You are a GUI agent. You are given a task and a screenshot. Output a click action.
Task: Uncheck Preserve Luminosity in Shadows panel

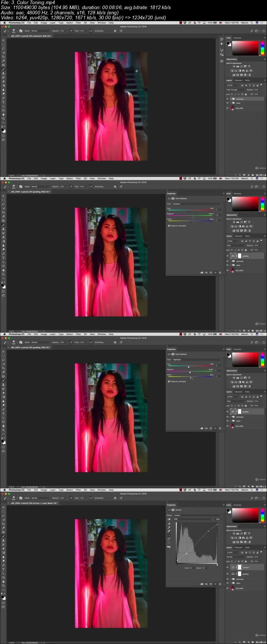point(169,226)
